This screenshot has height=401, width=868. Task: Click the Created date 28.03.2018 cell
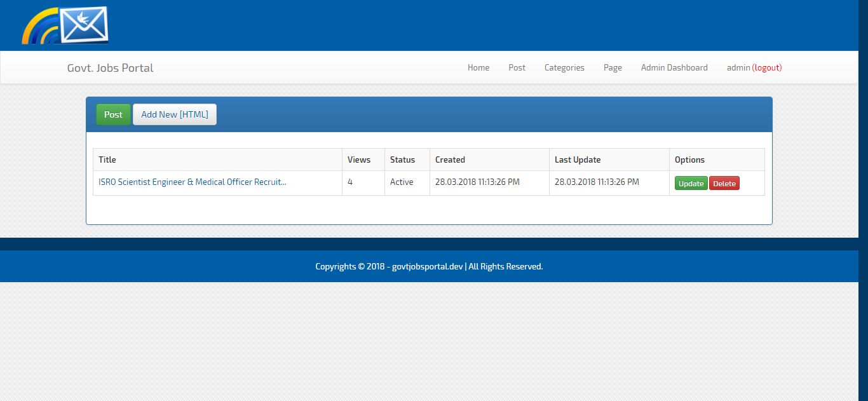click(489, 182)
